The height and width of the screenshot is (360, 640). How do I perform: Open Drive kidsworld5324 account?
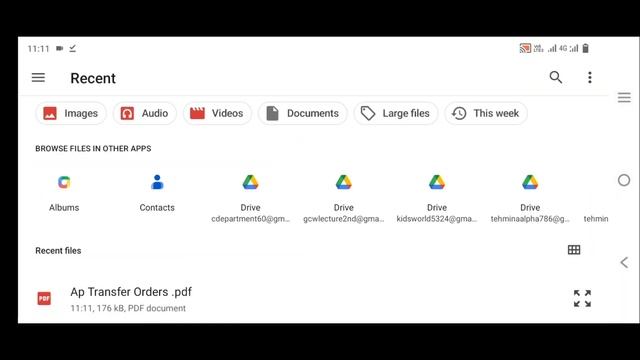point(437,198)
